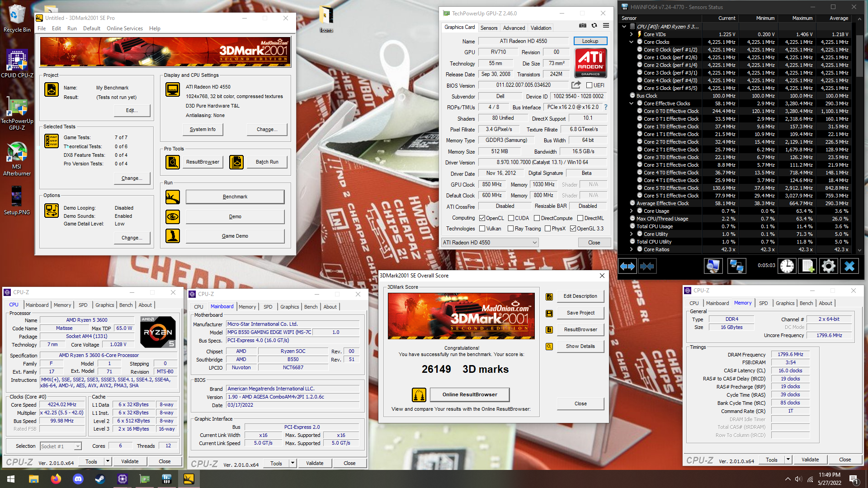868x488 pixels.
Task: Open Discord from the taskbar
Action: pos(78,479)
